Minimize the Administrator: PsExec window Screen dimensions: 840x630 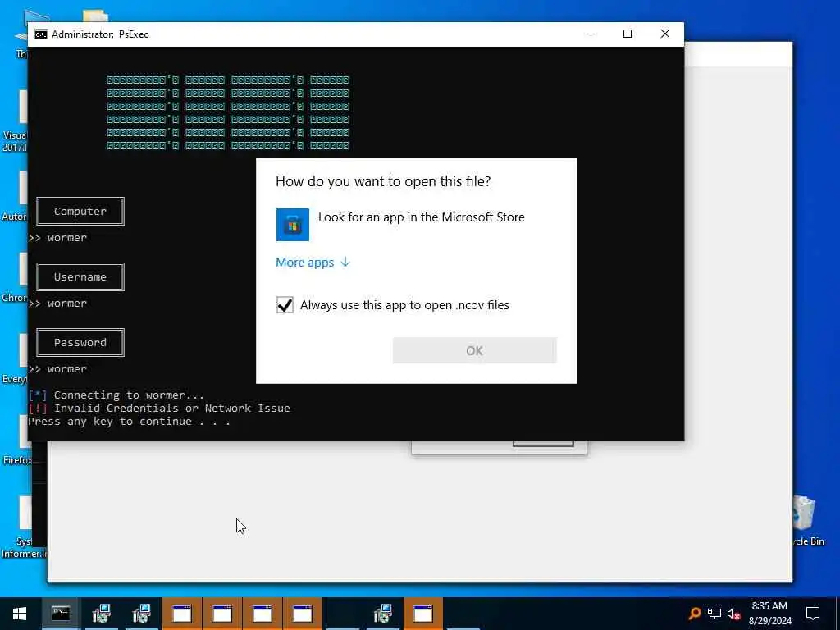pos(591,34)
